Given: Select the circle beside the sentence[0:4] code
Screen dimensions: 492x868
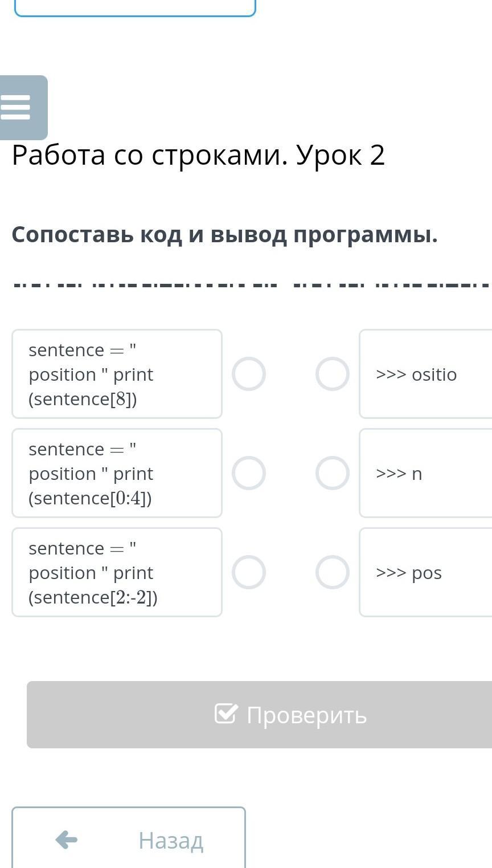Looking at the screenshot, I should click(249, 473).
